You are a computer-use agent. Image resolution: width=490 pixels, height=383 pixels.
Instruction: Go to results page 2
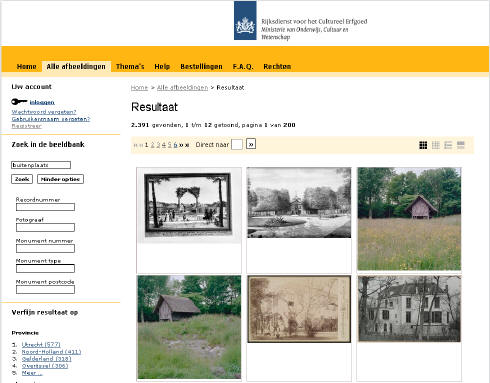tap(152, 145)
